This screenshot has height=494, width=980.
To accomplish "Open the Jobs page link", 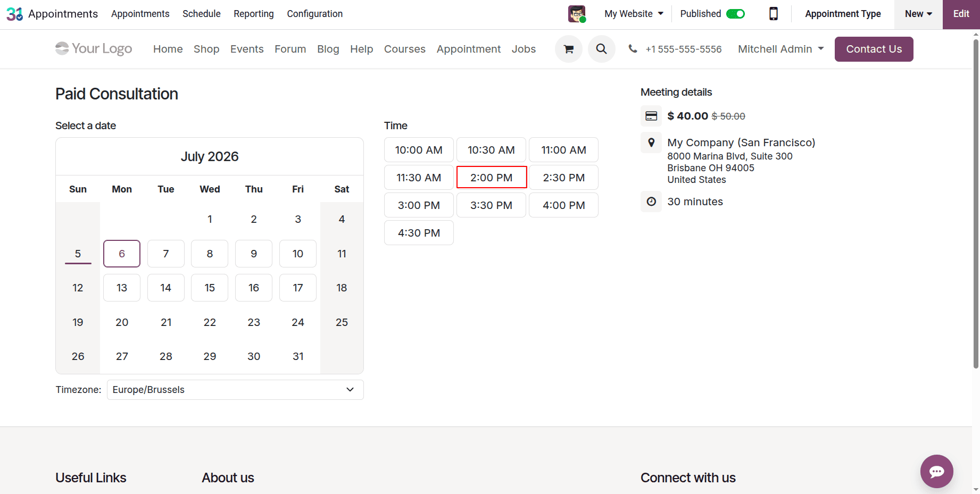I will [x=524, y=49].
